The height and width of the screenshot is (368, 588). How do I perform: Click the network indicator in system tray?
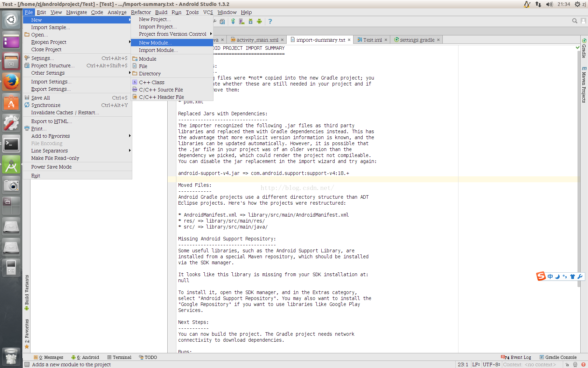coord(538,4)
